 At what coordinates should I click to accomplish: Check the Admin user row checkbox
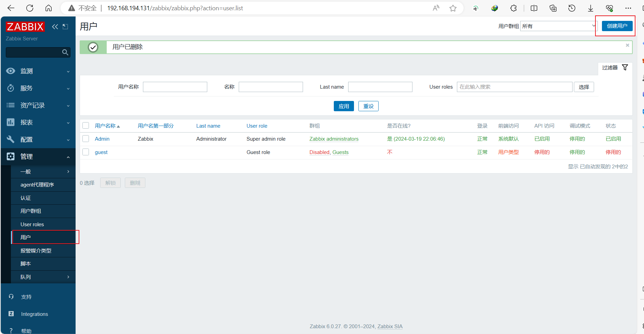coord(86,139)
